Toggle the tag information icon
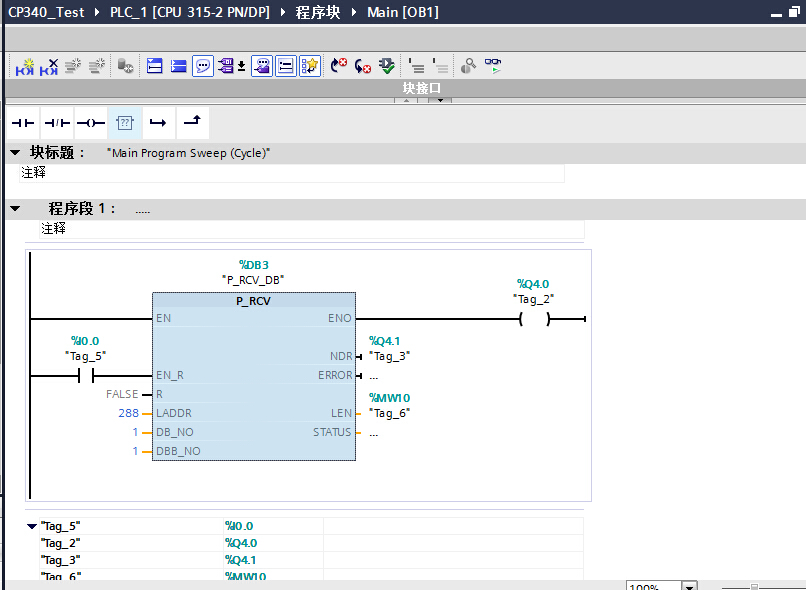This screenshot has height=590, width=806. click(262, 66)
